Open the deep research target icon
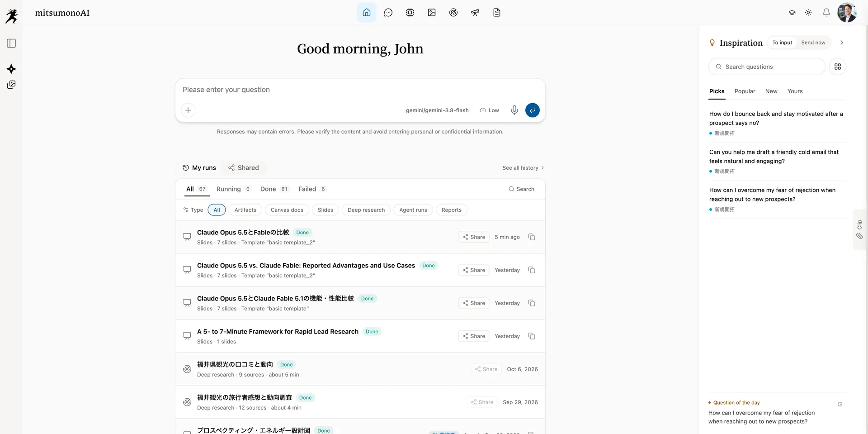Image resolution: width=868 pixels, height=434 pixels. click(x=453, y=13)
